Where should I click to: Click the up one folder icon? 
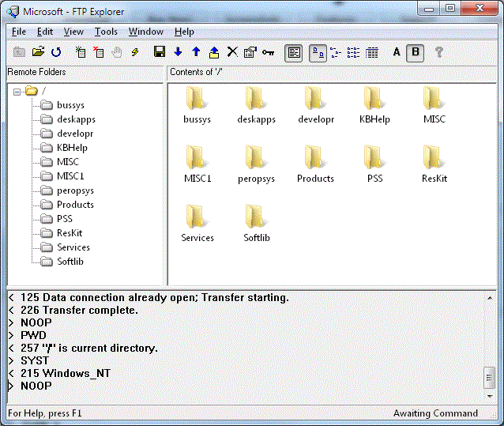coord(214,52)
